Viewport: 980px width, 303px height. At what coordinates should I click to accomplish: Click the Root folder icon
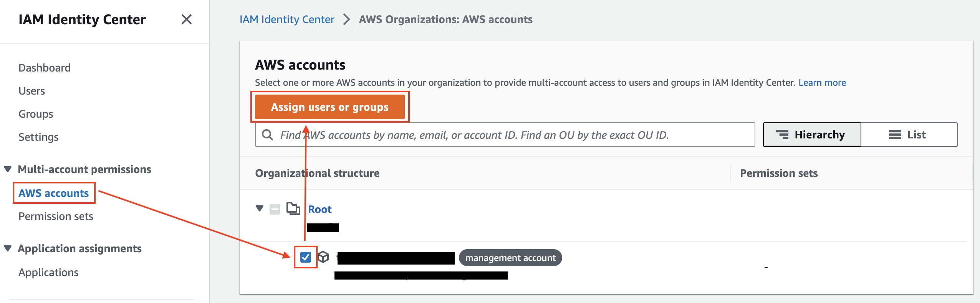coord(293,209)
